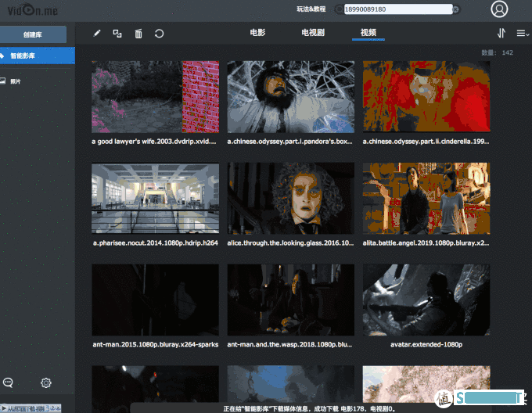532x413 pixels.
Task: Click title text a.pharisee.nocut.2014.1080p.hdrip.h264
Action: [156, 243]
